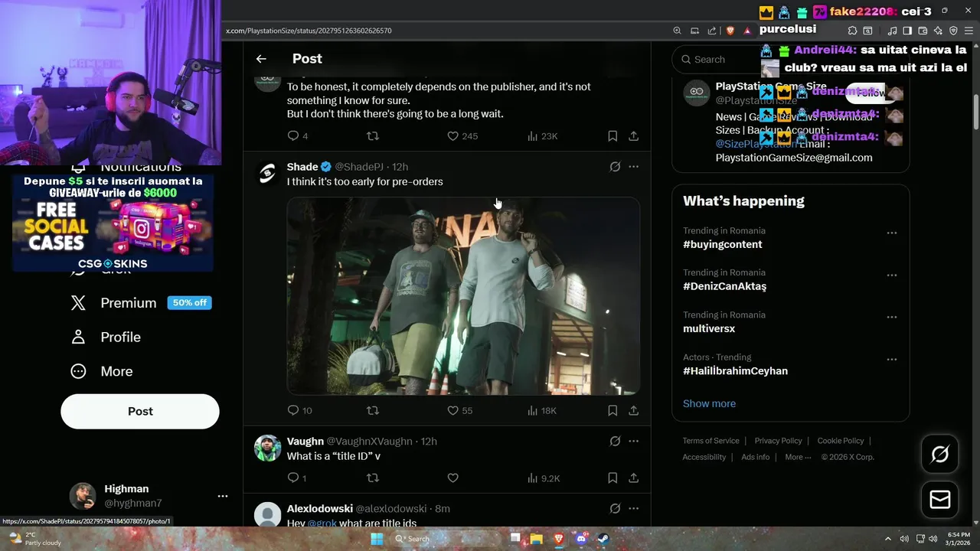This screenshot has height=551, width=980.
Task: Open Windows Start button on taskbar
Action: pyautogui.click(x=377, y=539)
